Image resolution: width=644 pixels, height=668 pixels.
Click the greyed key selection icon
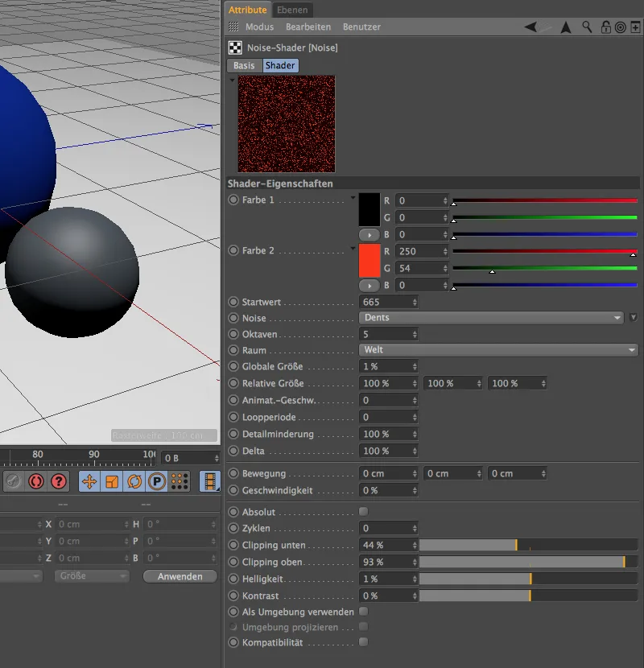pos(14,482)
